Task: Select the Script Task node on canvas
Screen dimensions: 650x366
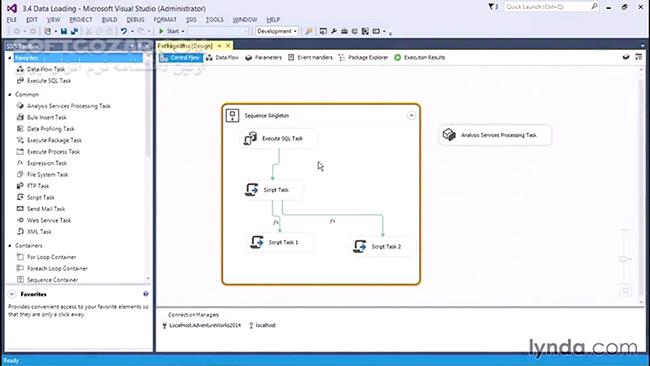Action: (x=272, y=190)
